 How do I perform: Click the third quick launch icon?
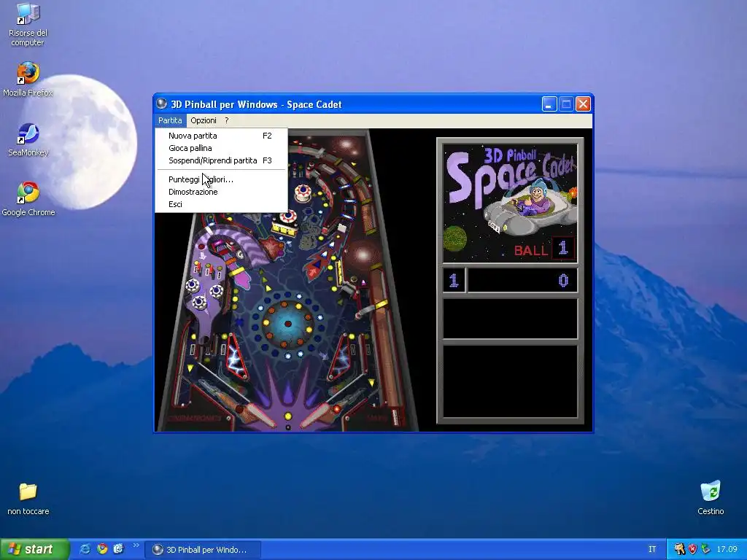click(x=118, y=549)
